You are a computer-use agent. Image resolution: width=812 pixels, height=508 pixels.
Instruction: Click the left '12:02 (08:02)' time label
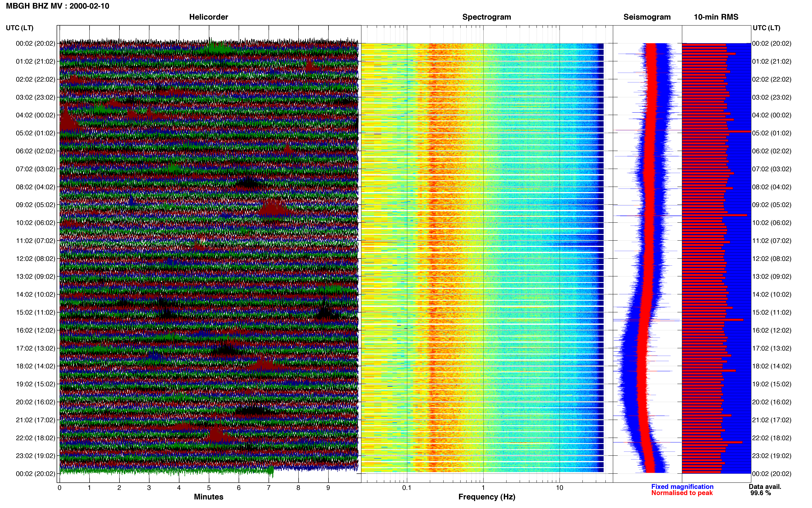click(36, 259)
